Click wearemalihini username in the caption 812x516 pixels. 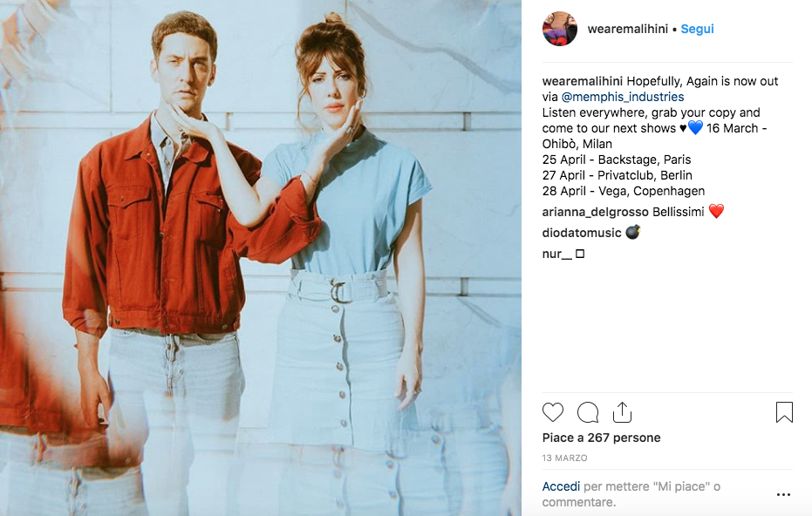pos(582,81)
